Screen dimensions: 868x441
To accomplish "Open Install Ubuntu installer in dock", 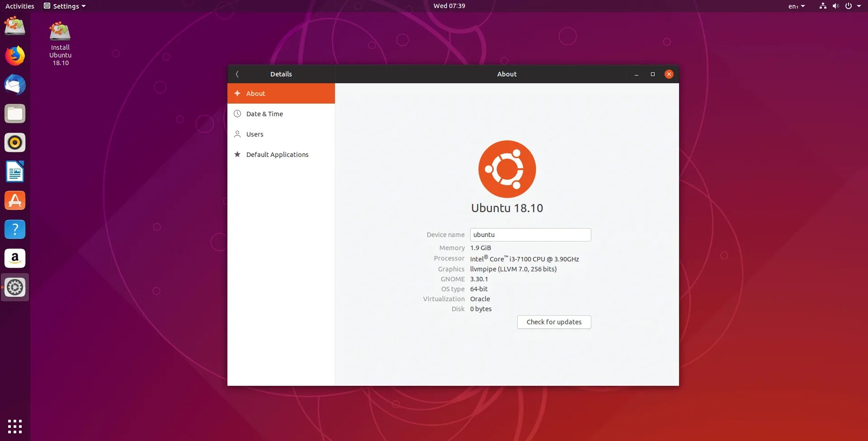I will point(15,26).
